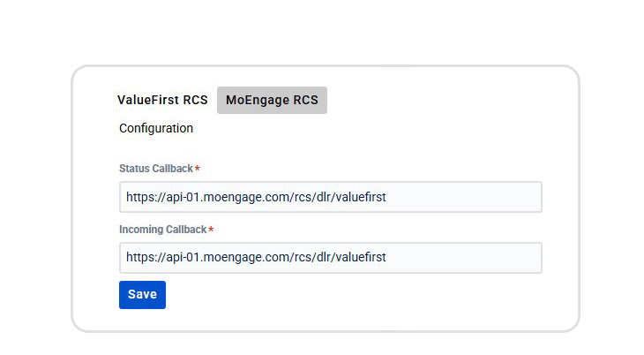
Task: Place cursor in second valuefirst URL text
Action: tap(256, 258)
